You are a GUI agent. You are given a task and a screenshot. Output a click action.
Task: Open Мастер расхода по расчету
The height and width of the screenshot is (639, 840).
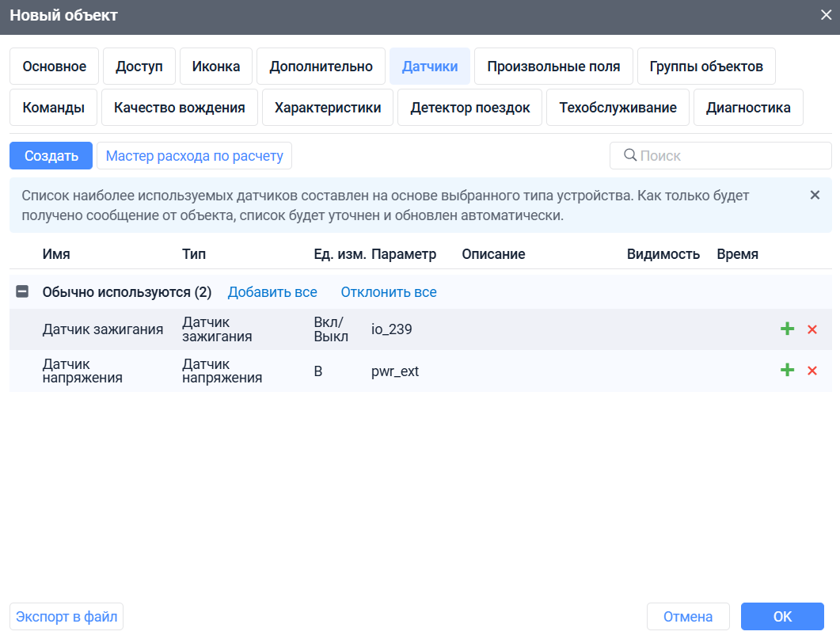click(194, 155)
